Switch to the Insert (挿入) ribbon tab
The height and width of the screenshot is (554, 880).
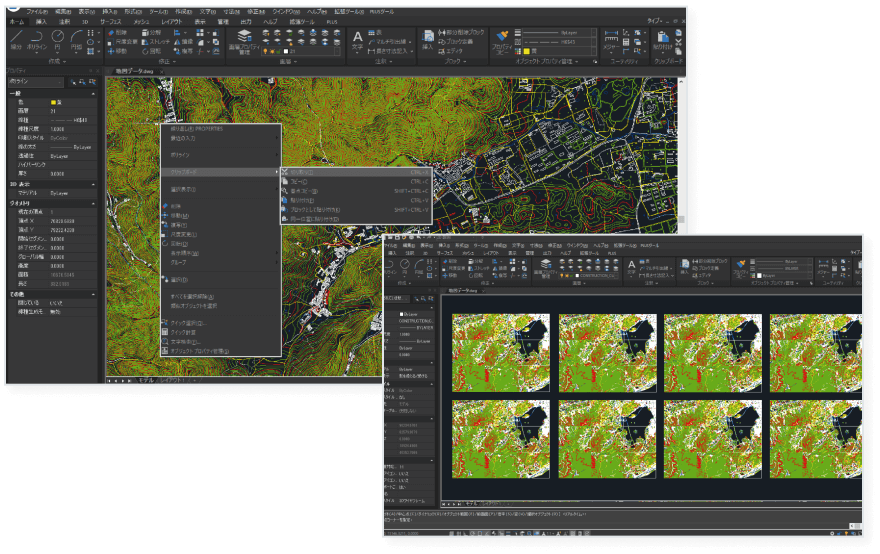point(41,20)
